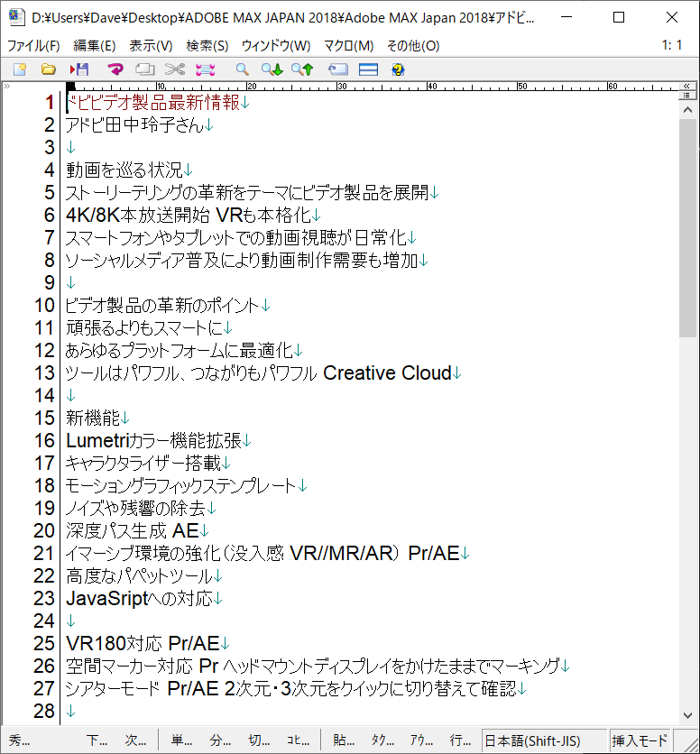This screenshot has height=754, width=700.
Task: Click the Find previous up-arrow icon
Action: point(302,69)
